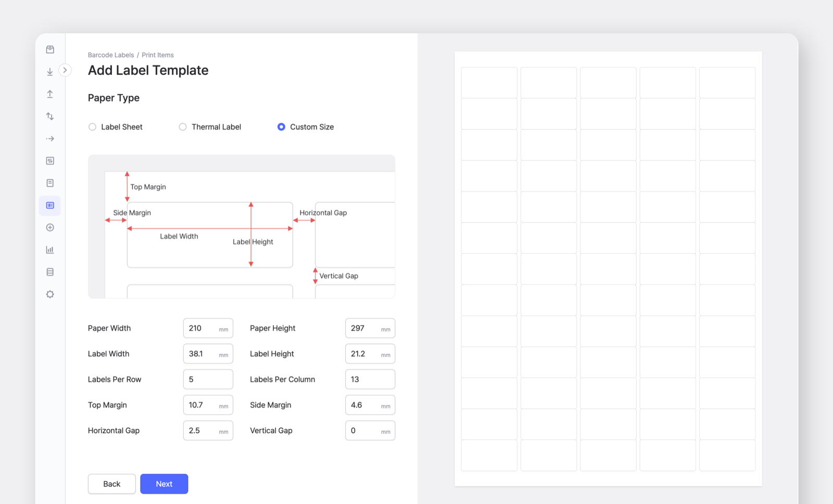Click the download icon in the sidebar
This screenshot has width=833, height=504.
50,71
